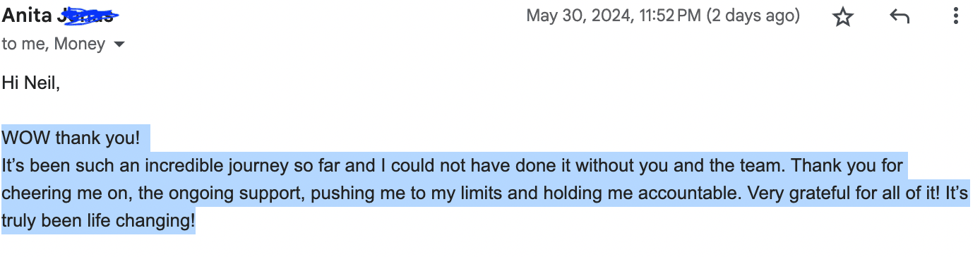Click the '(2 days ago)' text
980x257 pixels.
pyautogui.click(x=753, y=16)
